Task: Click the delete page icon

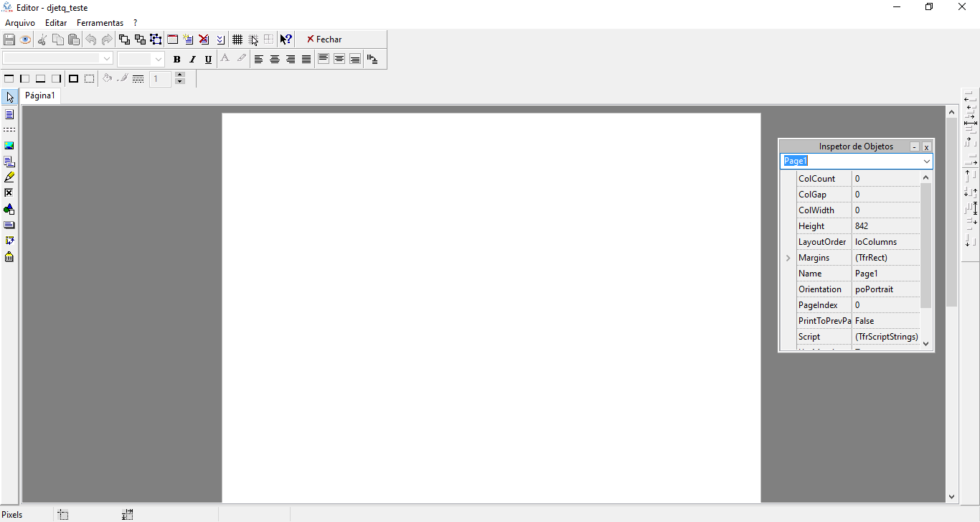Action: pos(204,39)
